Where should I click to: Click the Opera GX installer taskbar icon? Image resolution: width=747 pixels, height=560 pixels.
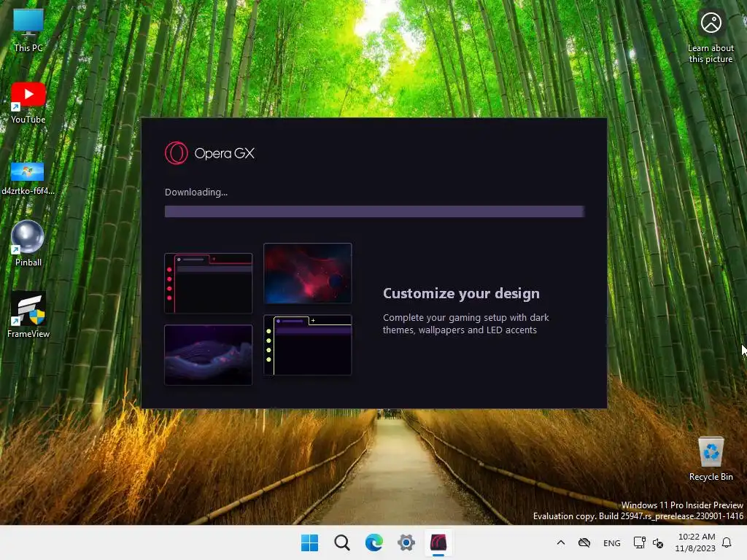tap(438, 542)
